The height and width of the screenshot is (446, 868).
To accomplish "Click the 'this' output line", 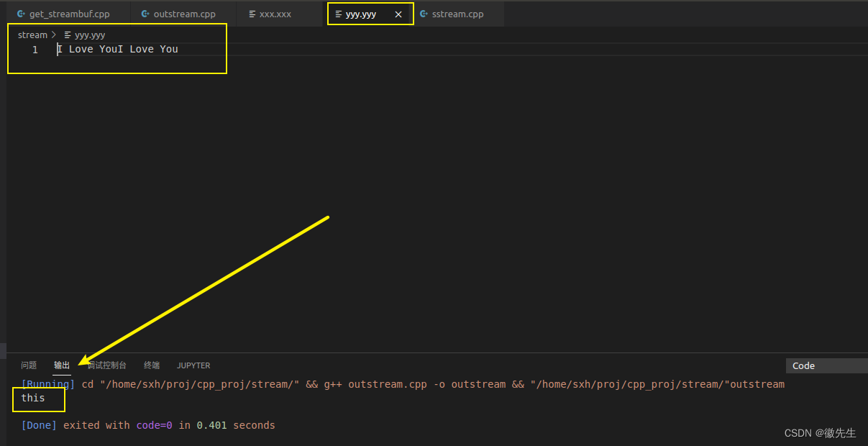I will point(33,398).
